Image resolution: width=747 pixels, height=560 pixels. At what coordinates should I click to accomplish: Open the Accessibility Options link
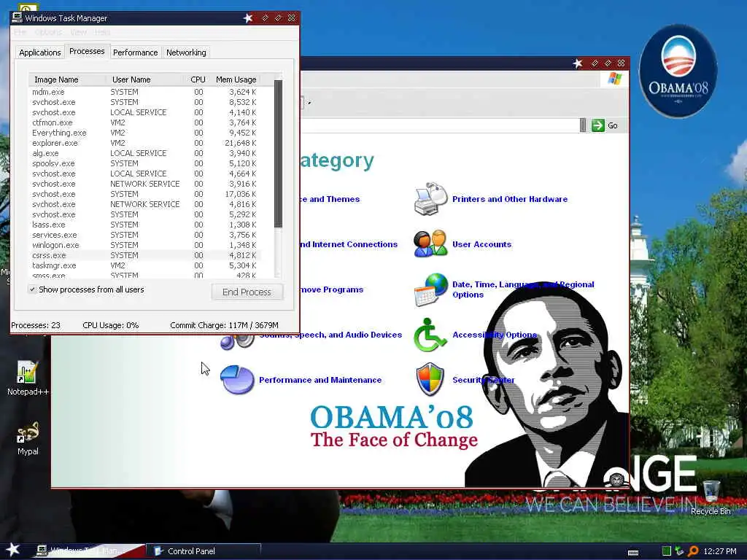coord(495,335)
